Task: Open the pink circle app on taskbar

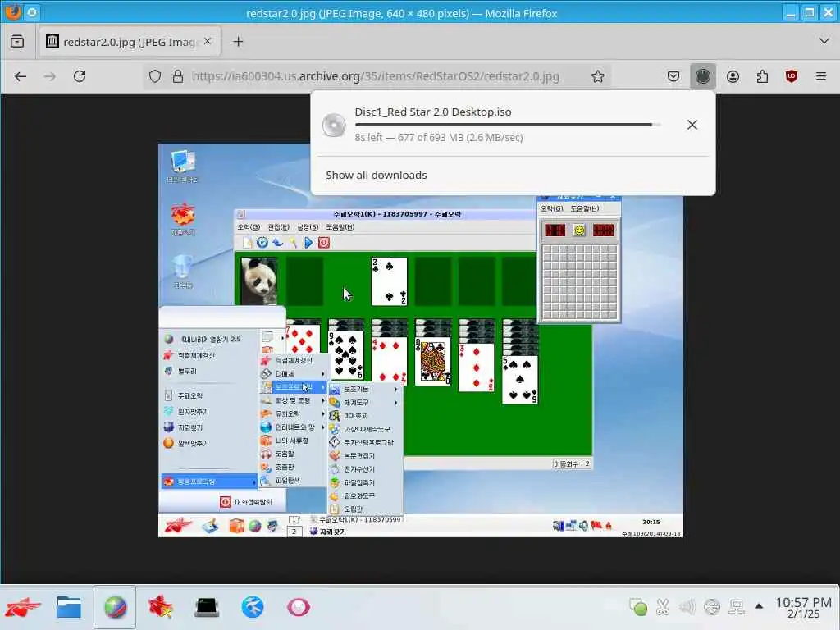Action: coord(299,608)
